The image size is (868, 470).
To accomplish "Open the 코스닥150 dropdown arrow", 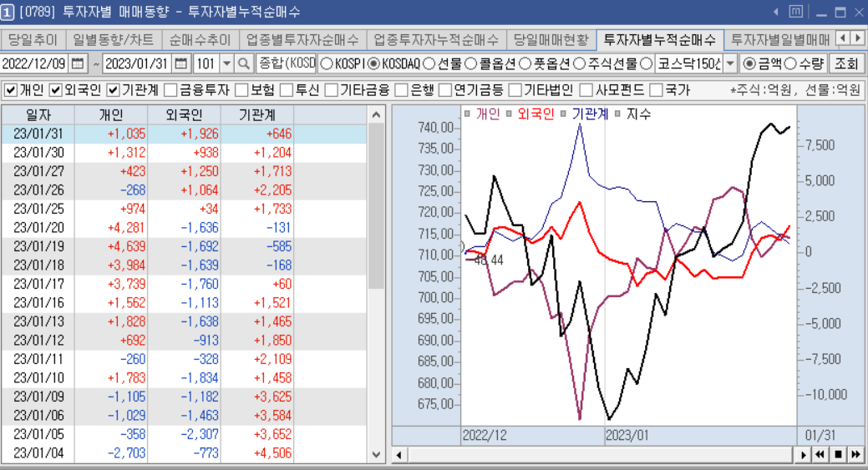I will [730, 64].
